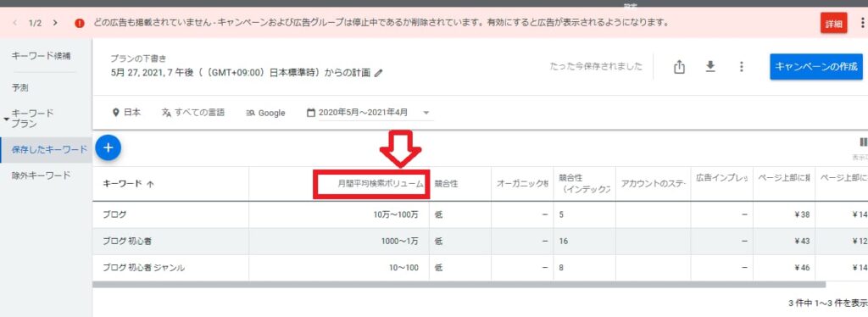This screenshot has height=317, width=868.
Task: Click the ¥46 bid value
Action: pos(801,268)
